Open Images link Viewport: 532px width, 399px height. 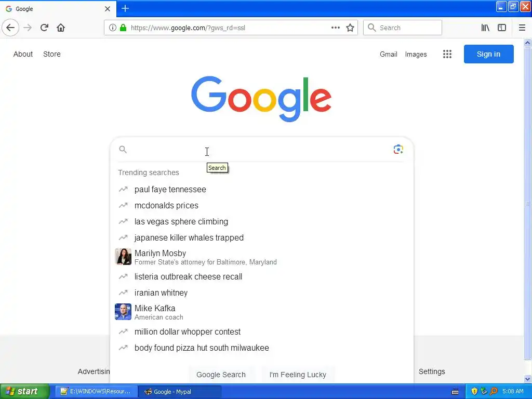click(x=416, y=54)
